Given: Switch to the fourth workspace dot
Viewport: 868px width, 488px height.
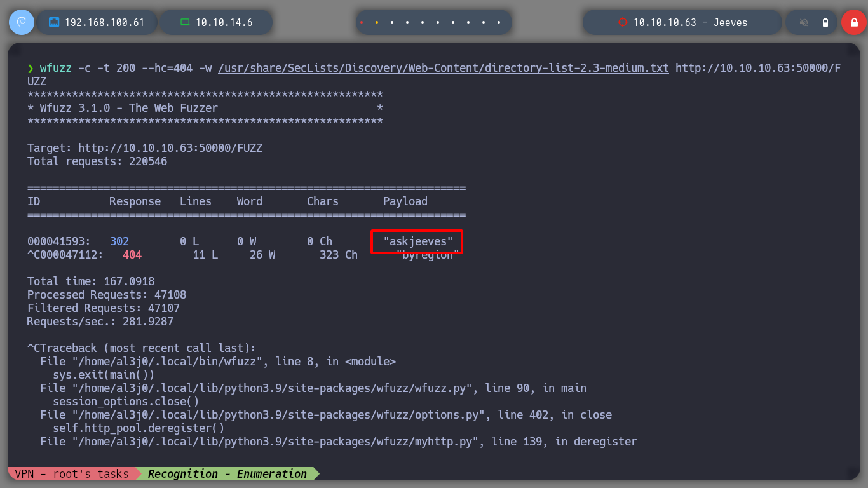Looking at the screenshot, I should tap(407, 22).
